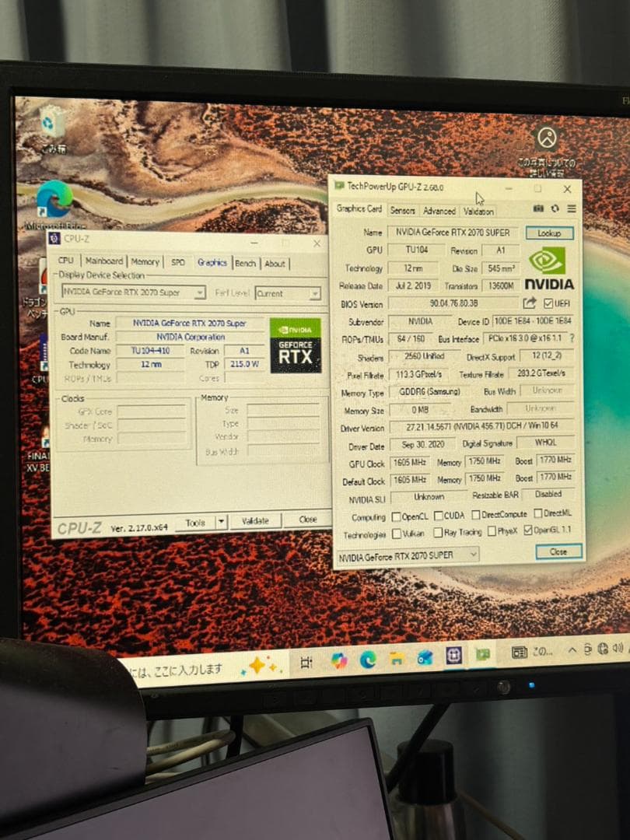Click the Code Name value TU104-410
Screen dimensions: 630x840
(x=151, y=350)
